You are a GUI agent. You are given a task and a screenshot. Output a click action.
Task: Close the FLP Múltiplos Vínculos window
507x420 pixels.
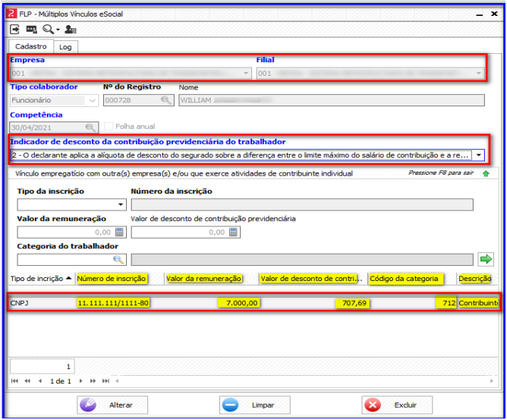click(494, 14)
